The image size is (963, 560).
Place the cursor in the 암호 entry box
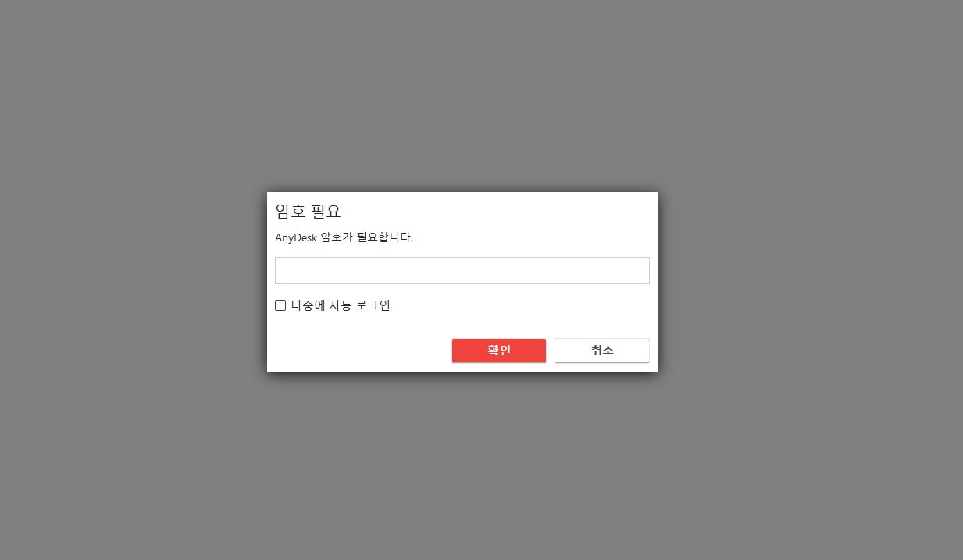click(x=462, y=270)
